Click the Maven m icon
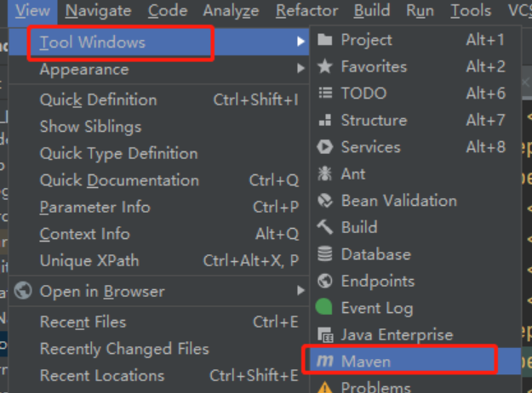Image resolution: width=532 pixels, height=393 pixels. (324, 362)
